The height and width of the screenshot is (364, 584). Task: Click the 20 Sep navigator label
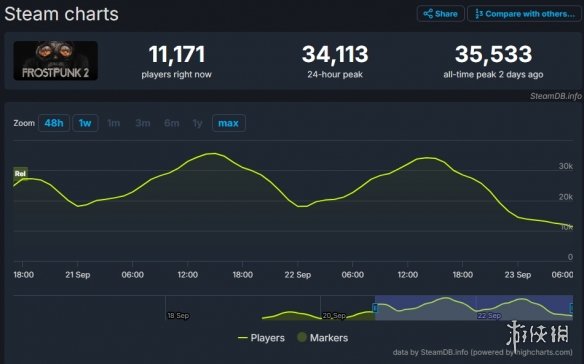pos(334,316)
